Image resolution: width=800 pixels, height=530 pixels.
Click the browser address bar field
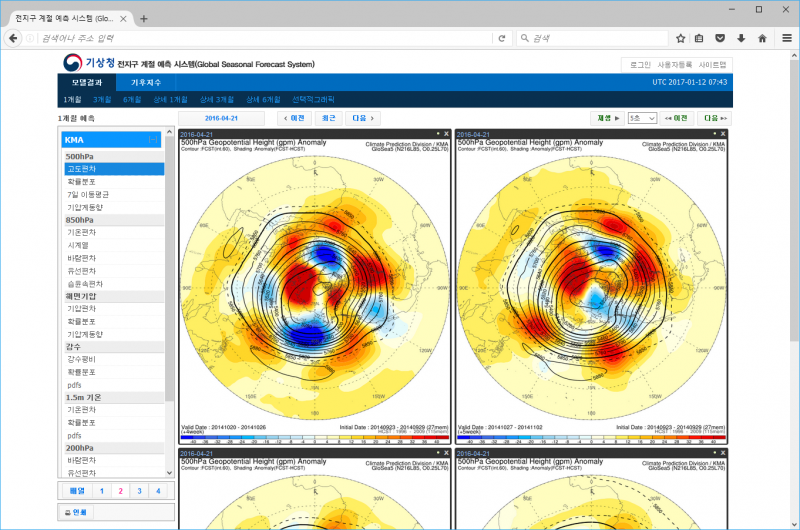[265, 38]
